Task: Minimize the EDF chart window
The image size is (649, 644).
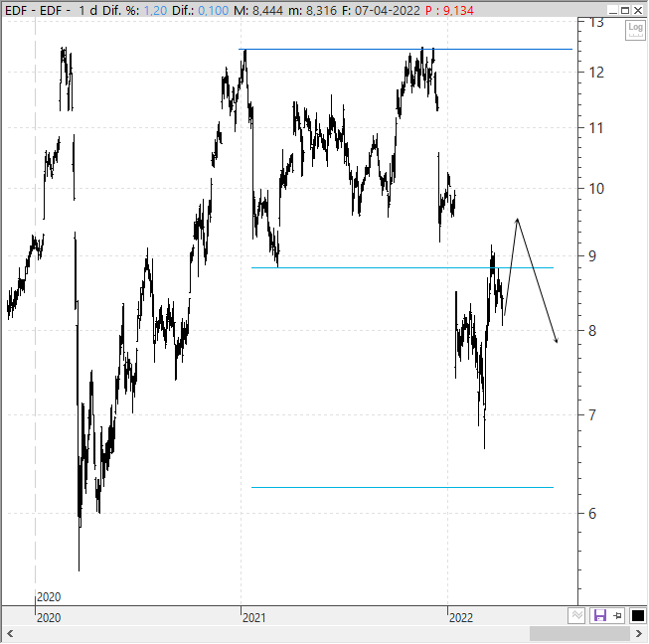Action: 613,10
